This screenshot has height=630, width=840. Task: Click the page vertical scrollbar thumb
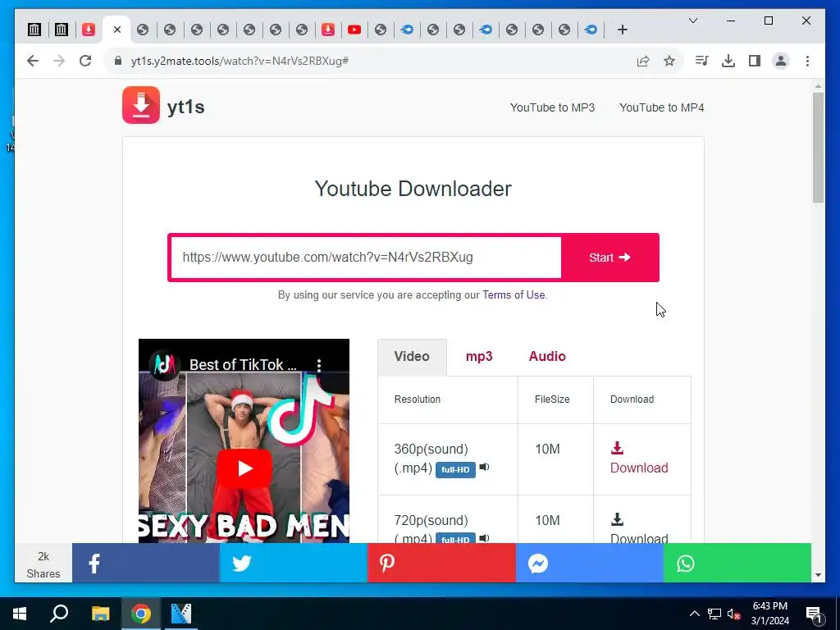818,148
